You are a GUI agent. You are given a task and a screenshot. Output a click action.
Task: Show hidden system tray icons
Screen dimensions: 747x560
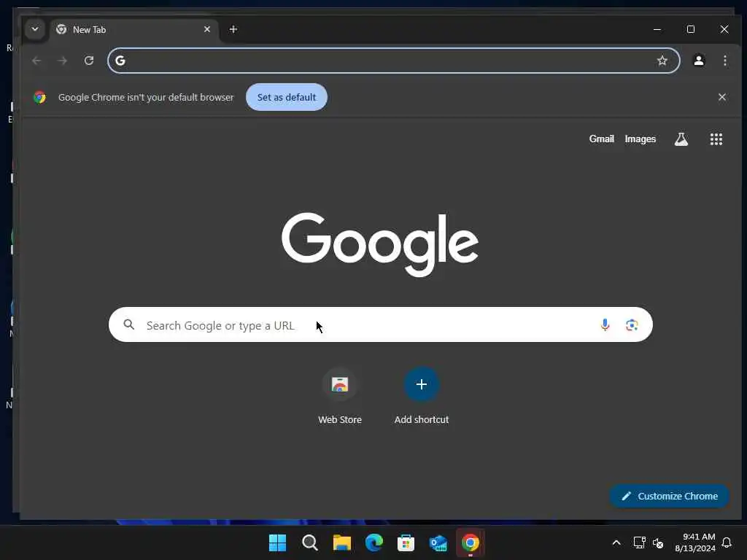tap(616, 542)
